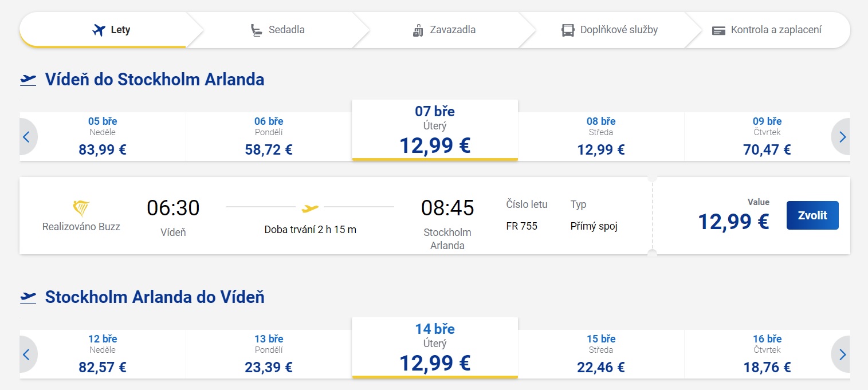Select return date 16 bře Čtvrtek
Viewport: 868px width, 390px height.
tap(767, 354)
